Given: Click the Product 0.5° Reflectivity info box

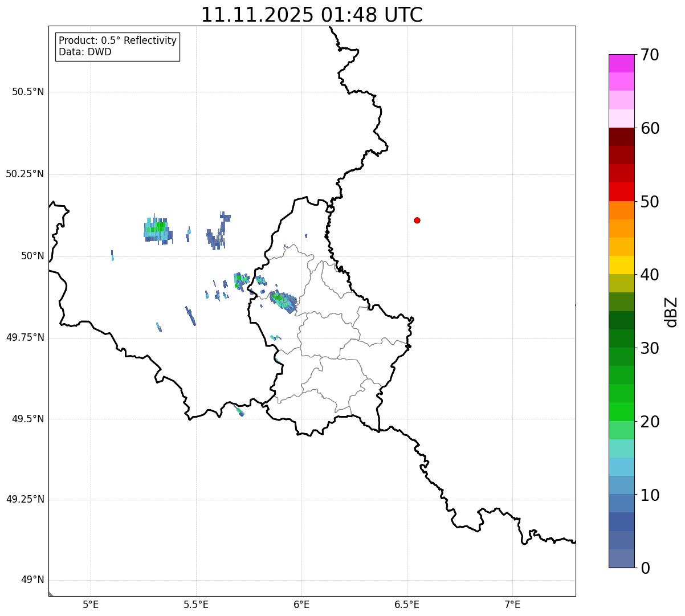Looking at the screenshot, I should tap(117, 47).
